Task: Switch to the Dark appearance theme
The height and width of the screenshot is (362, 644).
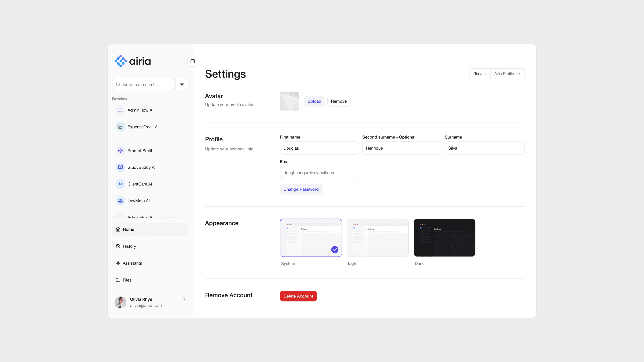Action: click(x=444, y=238)
